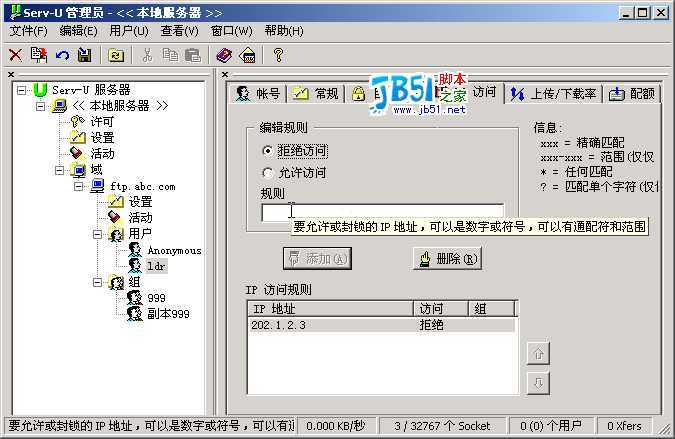Click the 3 / 32767 个 Socket status entry
Image resolution: width=675 pixels, height=439 pixels.
point(442,426)
